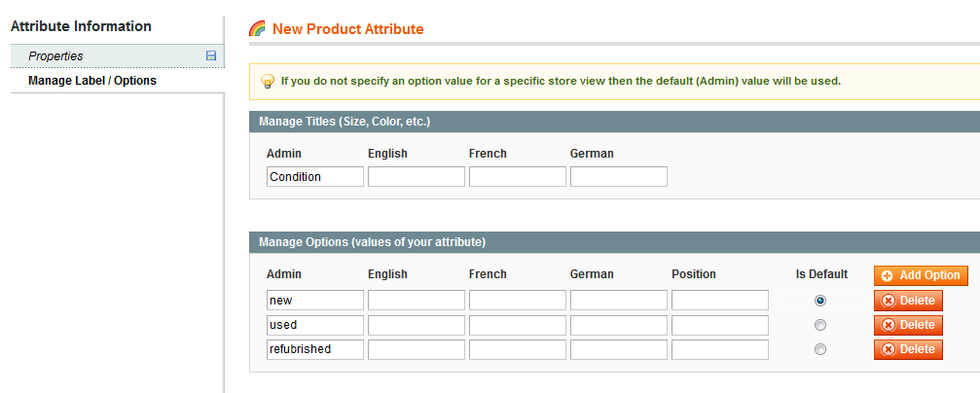The height and width of the screenshot is (393, 980).
Task: Select 'new' as the default option
Action: point(820,301)
